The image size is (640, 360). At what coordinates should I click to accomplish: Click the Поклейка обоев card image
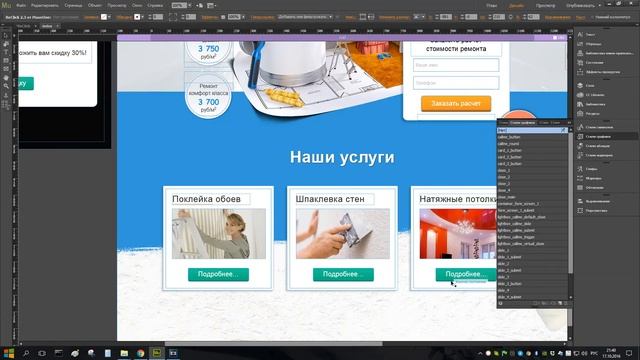coord(219,233)
